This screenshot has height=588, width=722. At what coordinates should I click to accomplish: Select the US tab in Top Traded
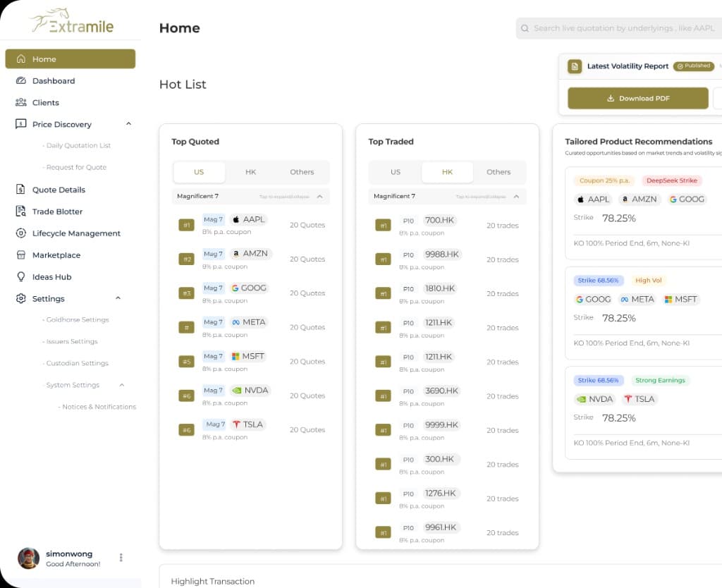pos(396,172)
